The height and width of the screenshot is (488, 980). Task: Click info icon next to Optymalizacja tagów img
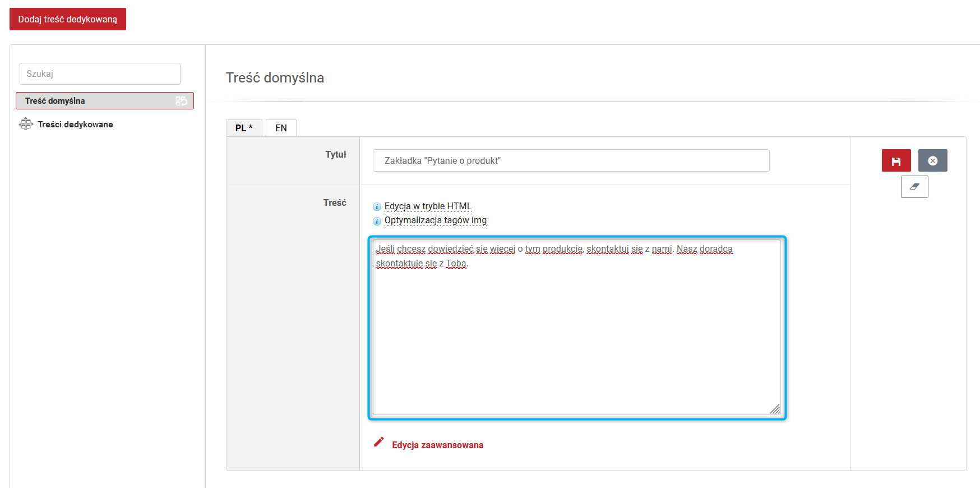(377, 221)
